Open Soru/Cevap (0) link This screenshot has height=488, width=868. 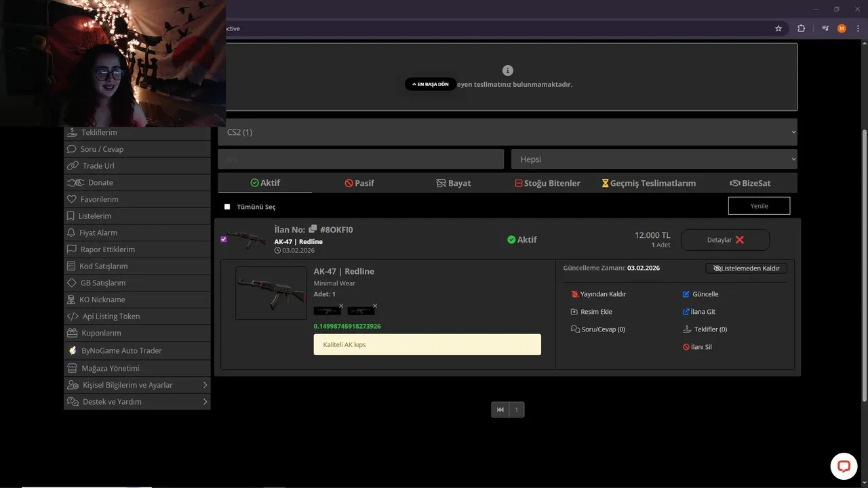coord(598,329)
